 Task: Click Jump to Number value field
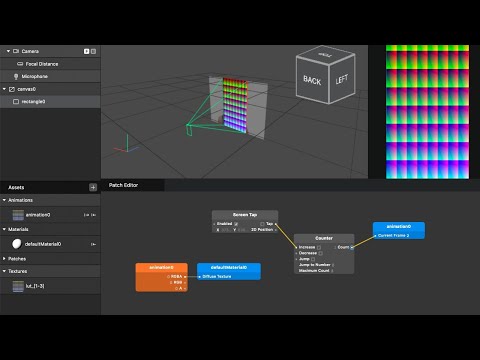[x=333, y=265]
